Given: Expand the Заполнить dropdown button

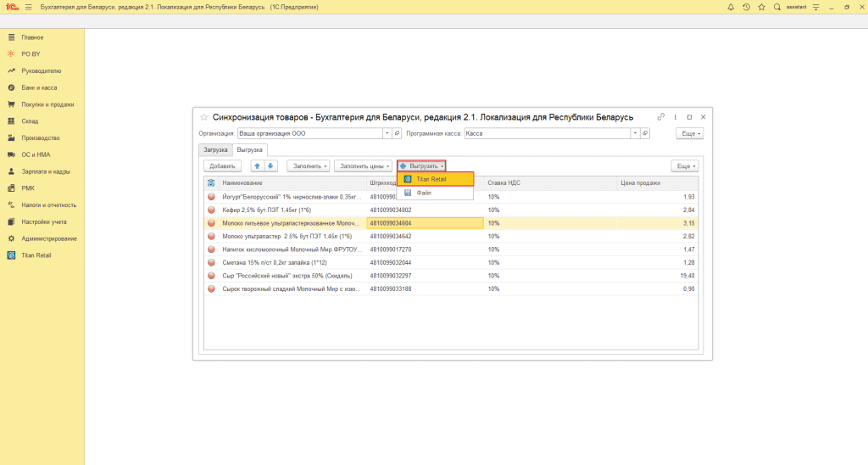Looking at the screenshot, I should [309, 165].
